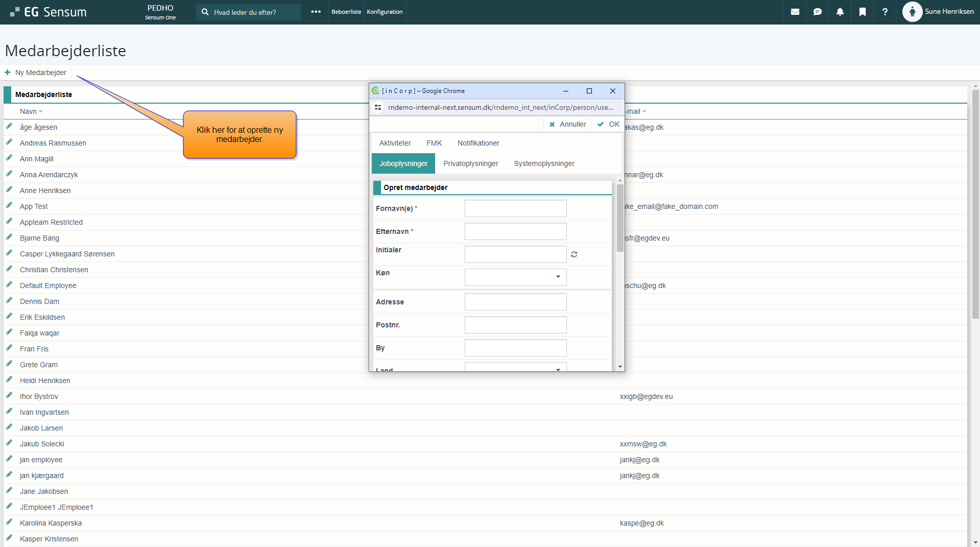Click OK to confirm the new employee
This screenshot has height=547, width=980.
tap(609, 124)
